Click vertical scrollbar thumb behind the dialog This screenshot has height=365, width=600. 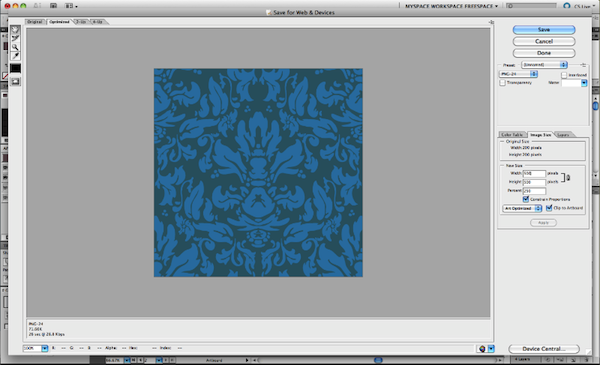[x=595, y=106]
